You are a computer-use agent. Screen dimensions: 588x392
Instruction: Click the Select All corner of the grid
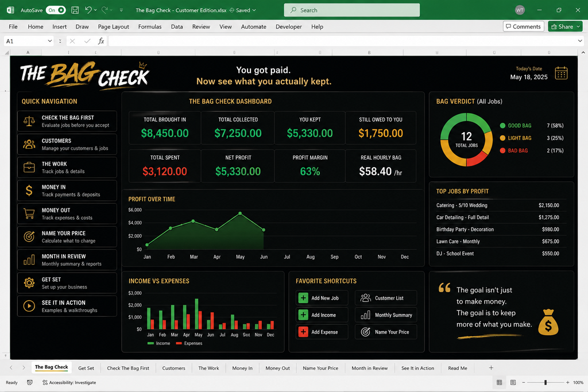point(7,52)
